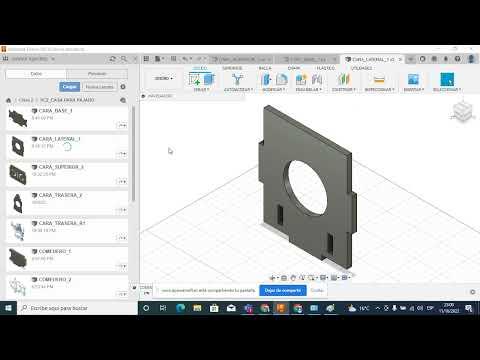Click the Press Pull modify icon
The width and height of the screenshot is (480, 360).
click(266, 79)
